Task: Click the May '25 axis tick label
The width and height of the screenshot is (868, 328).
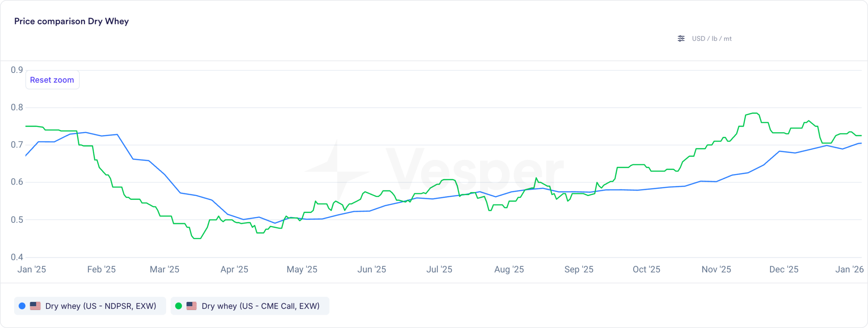Action: coord(302,269)
